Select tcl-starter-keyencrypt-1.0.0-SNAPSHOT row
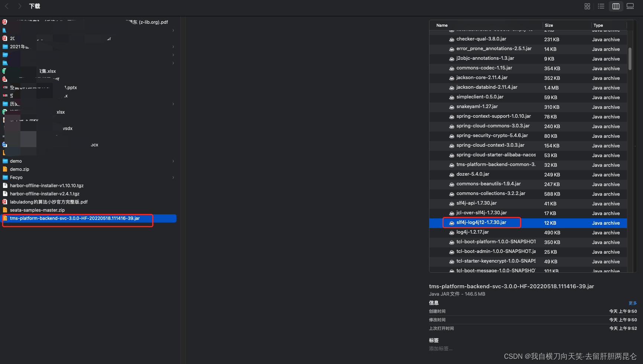 click(x=528, y=261)
